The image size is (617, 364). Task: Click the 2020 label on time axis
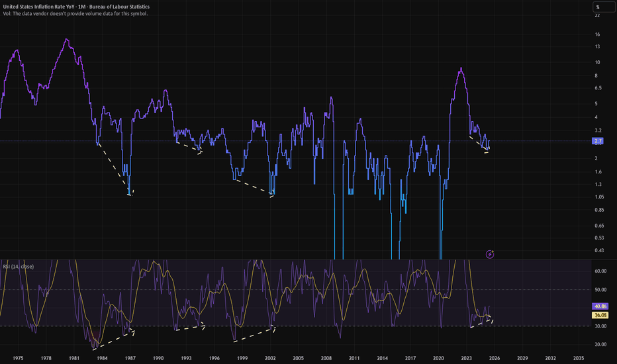point(438,357)
